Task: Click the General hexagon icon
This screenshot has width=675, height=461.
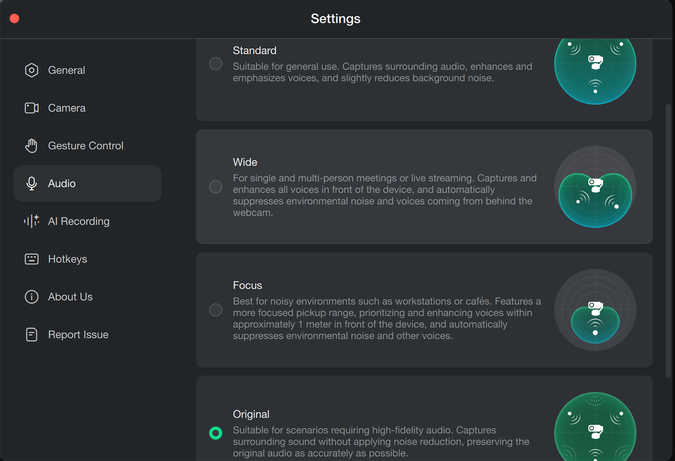Action: coord(31,70)
